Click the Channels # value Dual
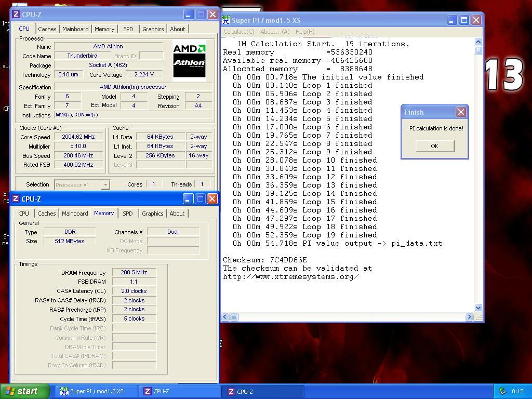Image resolution: width=532 pixels, height=399 pixels. 173,232
